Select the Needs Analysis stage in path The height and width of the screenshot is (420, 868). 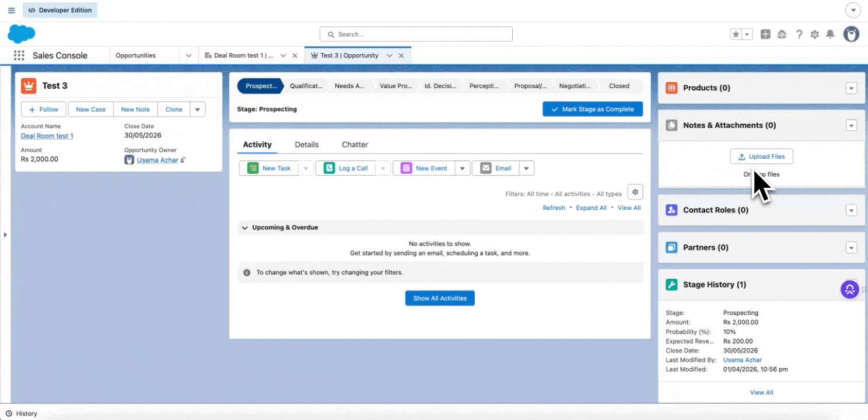point(349,86)
